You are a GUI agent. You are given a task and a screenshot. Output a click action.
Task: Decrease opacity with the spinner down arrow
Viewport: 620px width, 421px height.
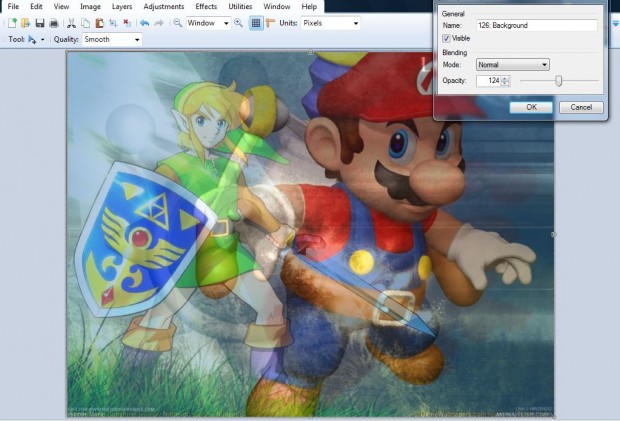tap(505, 83)
